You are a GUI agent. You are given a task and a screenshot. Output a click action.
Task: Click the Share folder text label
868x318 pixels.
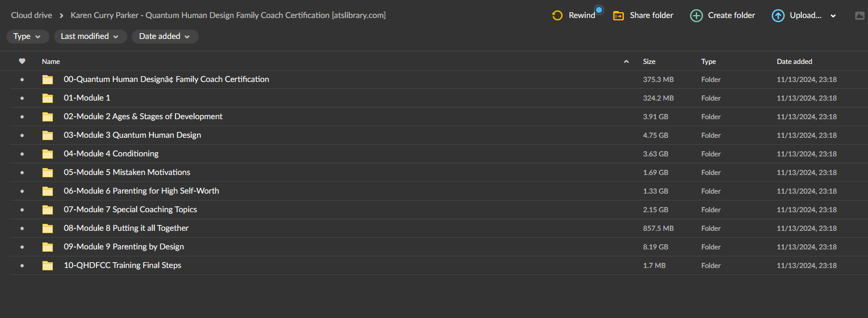[x=651, y=16]
